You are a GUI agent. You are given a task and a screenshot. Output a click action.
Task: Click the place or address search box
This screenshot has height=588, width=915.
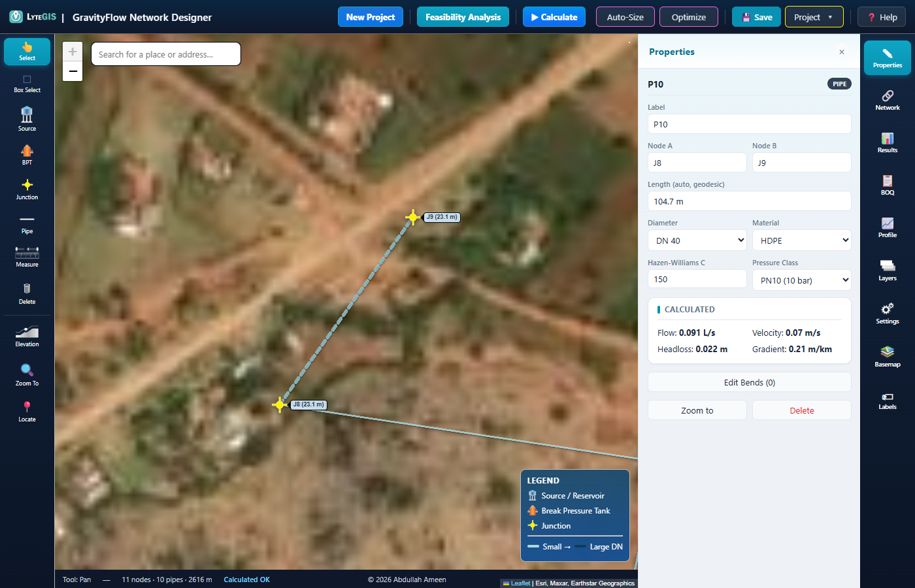click(166, 54)
